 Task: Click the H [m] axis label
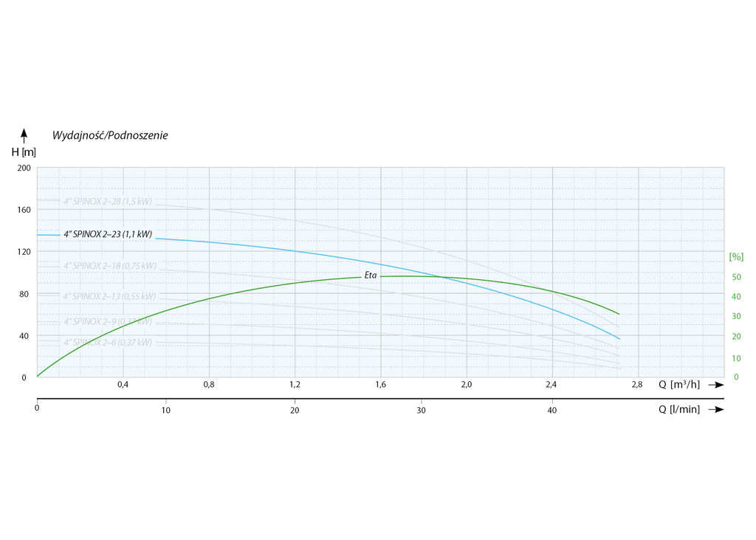(x=24, y=152)
